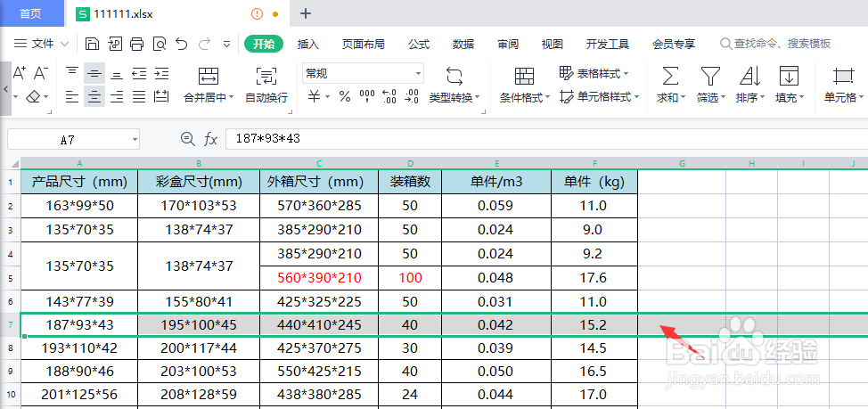Expand the 单元格 cell dropdown
Screen dimensions: 868x409
click(861, 97)
